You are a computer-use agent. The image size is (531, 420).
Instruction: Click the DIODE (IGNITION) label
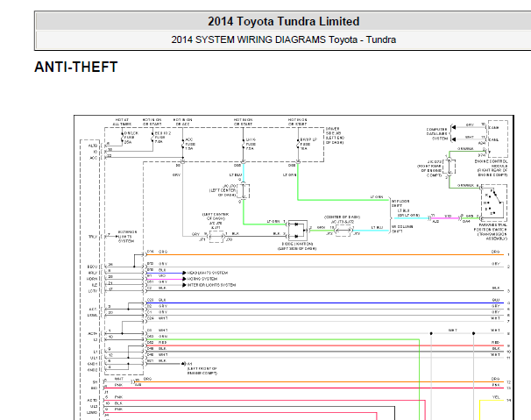pos(297,246)
